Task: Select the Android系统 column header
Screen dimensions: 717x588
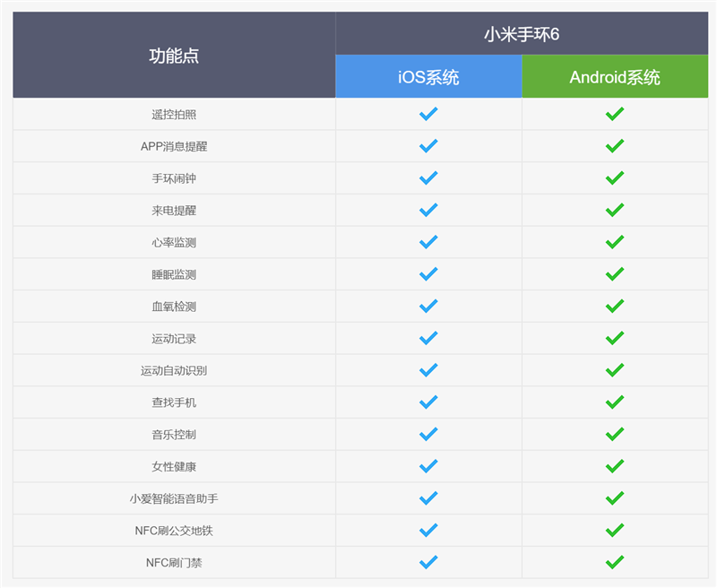Action: point(614,77)
